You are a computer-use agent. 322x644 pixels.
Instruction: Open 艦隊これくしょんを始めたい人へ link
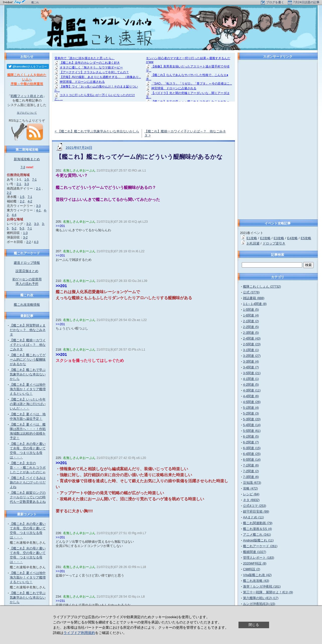[x=27, y=77]
